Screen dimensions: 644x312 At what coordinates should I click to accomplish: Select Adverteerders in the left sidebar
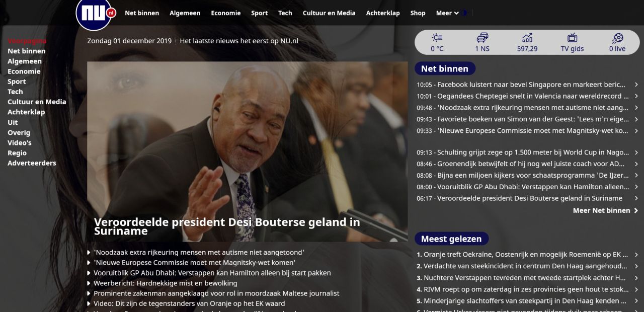tap(32, 163)
